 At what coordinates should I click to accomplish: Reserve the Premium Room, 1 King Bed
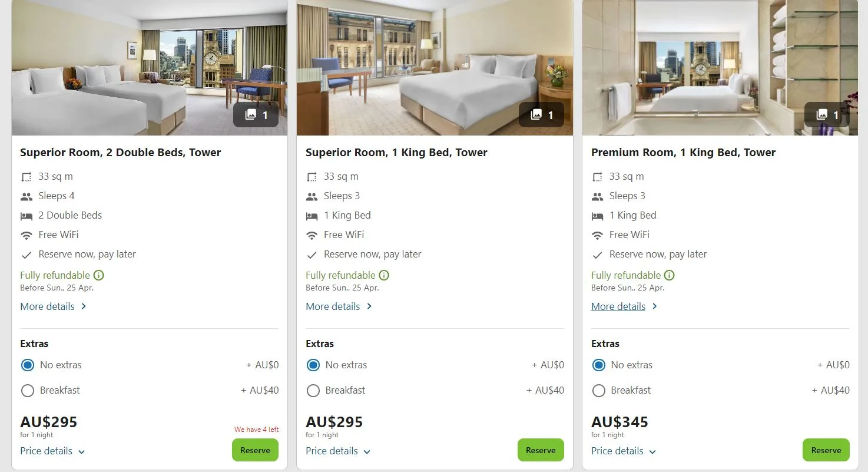click(x=826, y=450)
